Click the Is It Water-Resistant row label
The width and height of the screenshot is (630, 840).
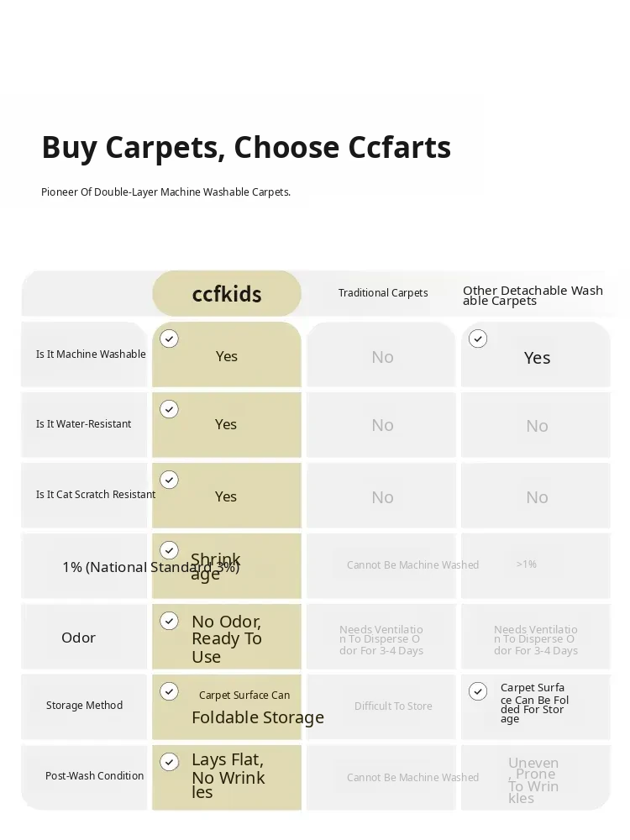tap(83, 423)
